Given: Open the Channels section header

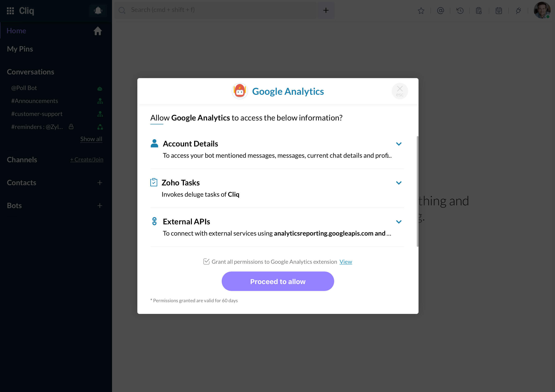Looking at the screenshot, I should coord(22,160).
